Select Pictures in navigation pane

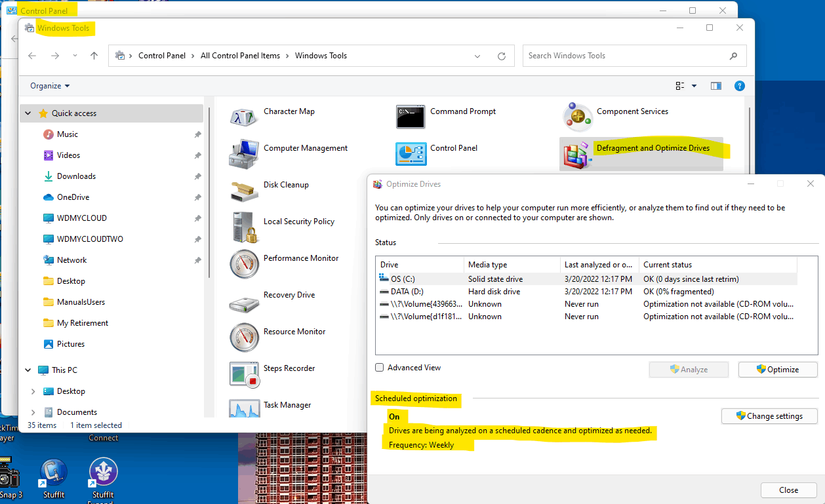pos(70,344)
